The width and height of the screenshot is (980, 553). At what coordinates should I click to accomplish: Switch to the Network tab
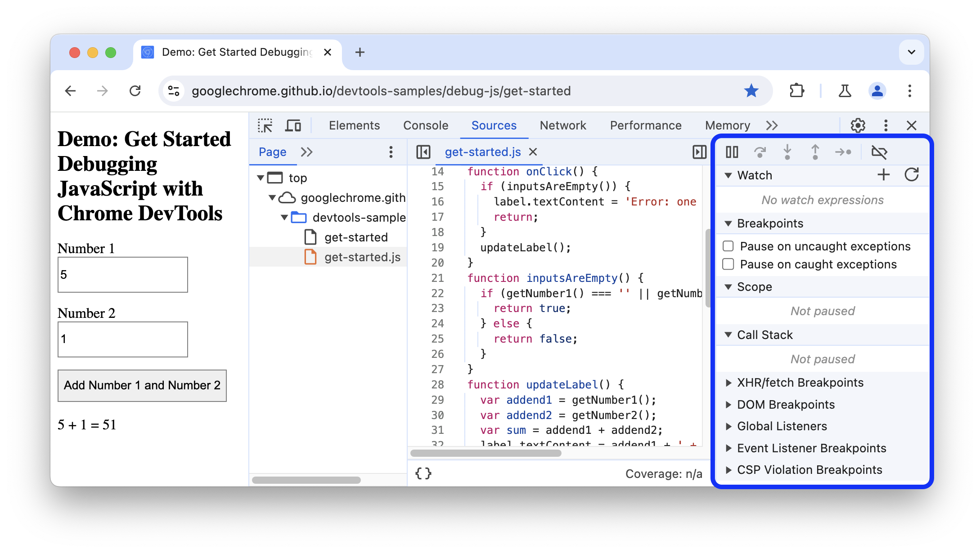[x=563, y=125]
